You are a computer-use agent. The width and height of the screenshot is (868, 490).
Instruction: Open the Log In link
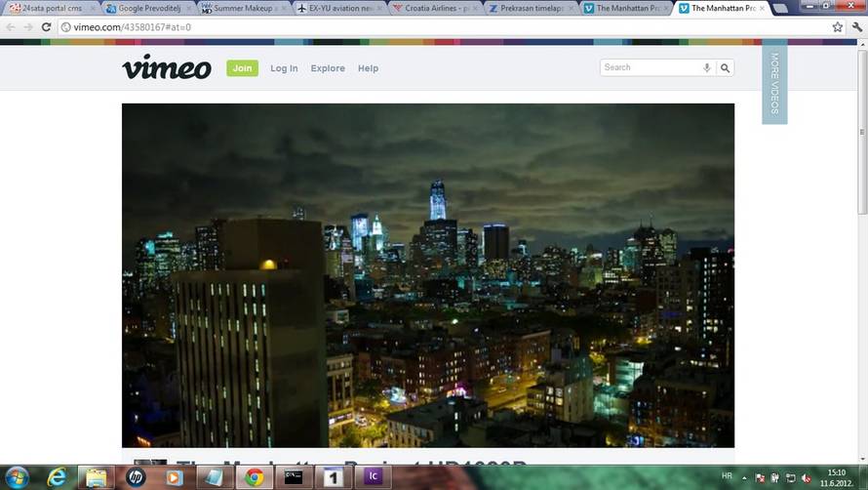coord(284,68)
